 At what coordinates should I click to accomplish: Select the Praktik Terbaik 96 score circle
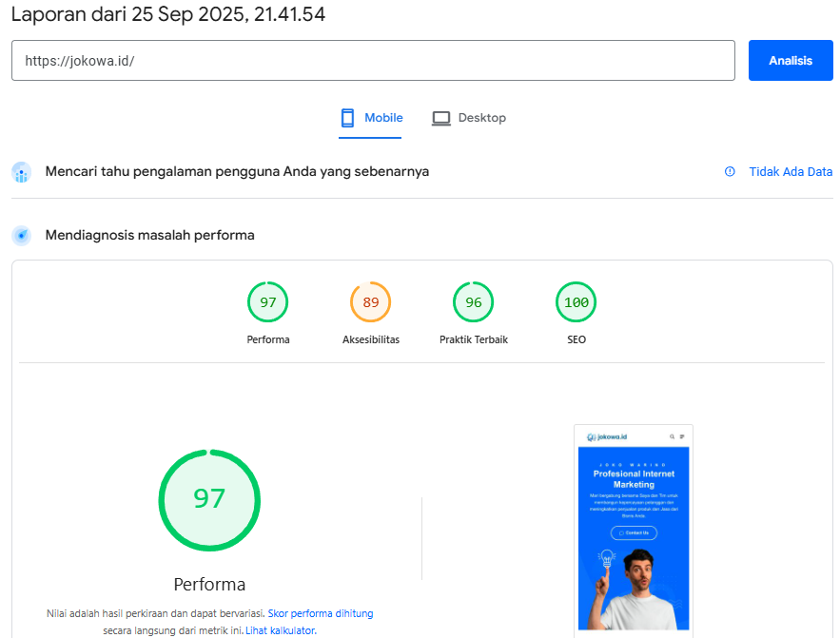point(473,301)
